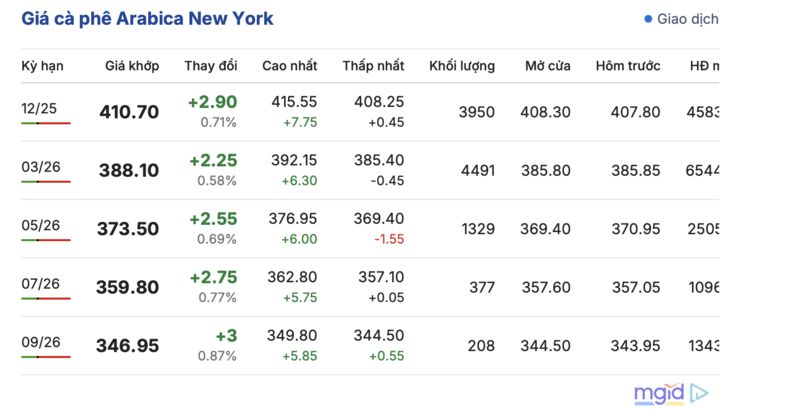Select the 05/26 contract term

[x=40, y=224]
